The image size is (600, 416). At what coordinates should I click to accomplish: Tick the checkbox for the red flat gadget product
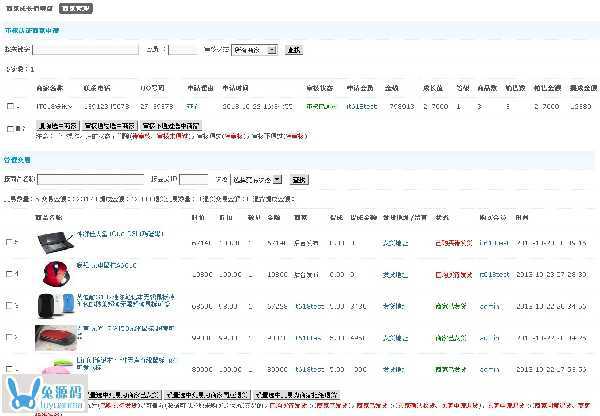pyautogui.click(x=9, y=337)
